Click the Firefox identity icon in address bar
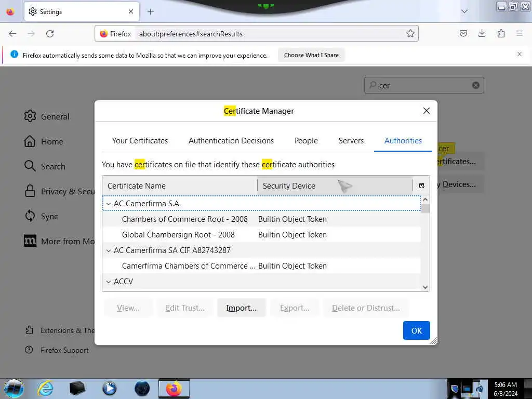Viewport: 532px width, 399px height. coord(104,34)
